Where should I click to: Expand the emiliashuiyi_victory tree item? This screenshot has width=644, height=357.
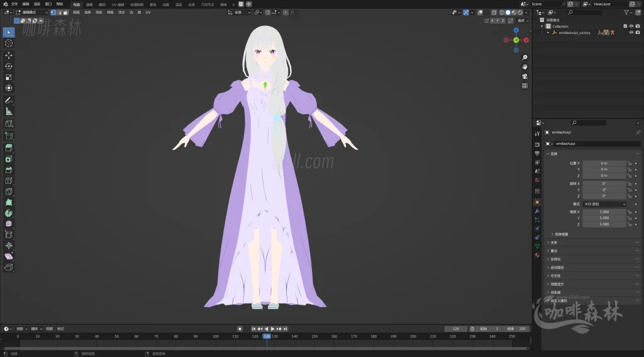point(548,33)
